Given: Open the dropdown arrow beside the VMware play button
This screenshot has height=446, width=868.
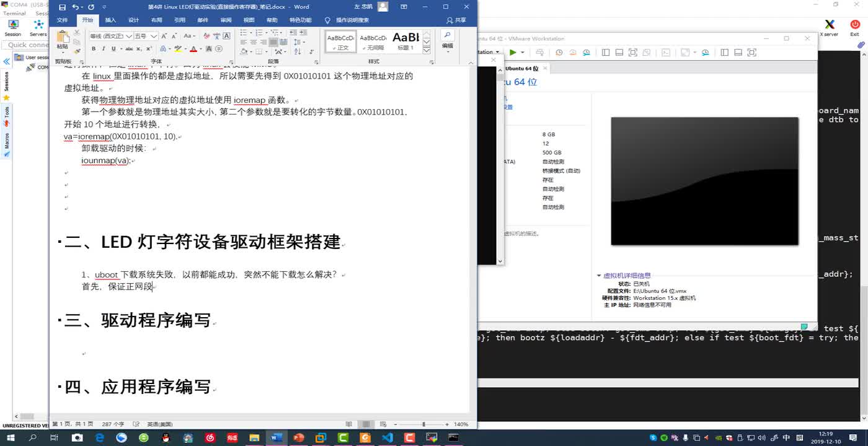Looking at the screenshot, I should coord(522,53).
